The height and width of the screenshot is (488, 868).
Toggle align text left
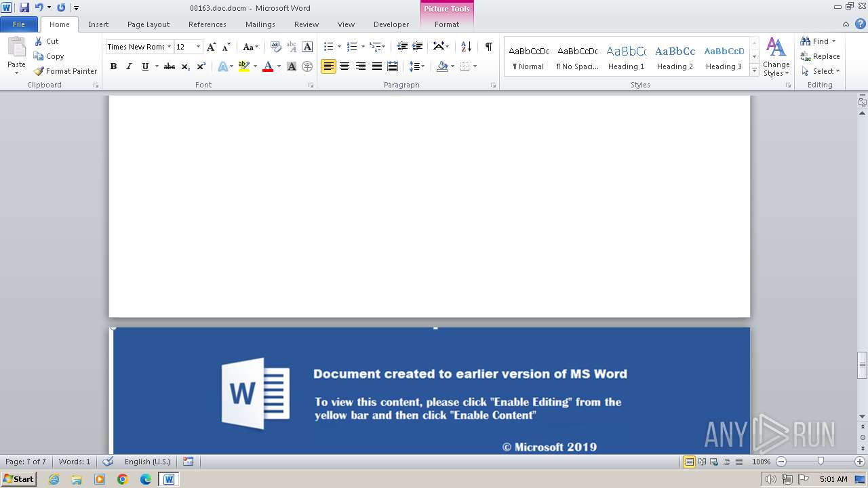pos(328,66)
